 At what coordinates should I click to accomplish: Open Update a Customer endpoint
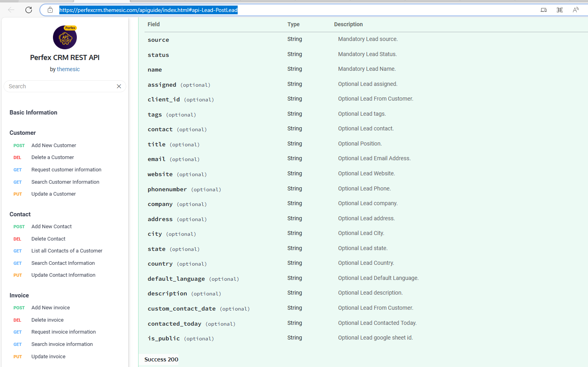(54, 194)
